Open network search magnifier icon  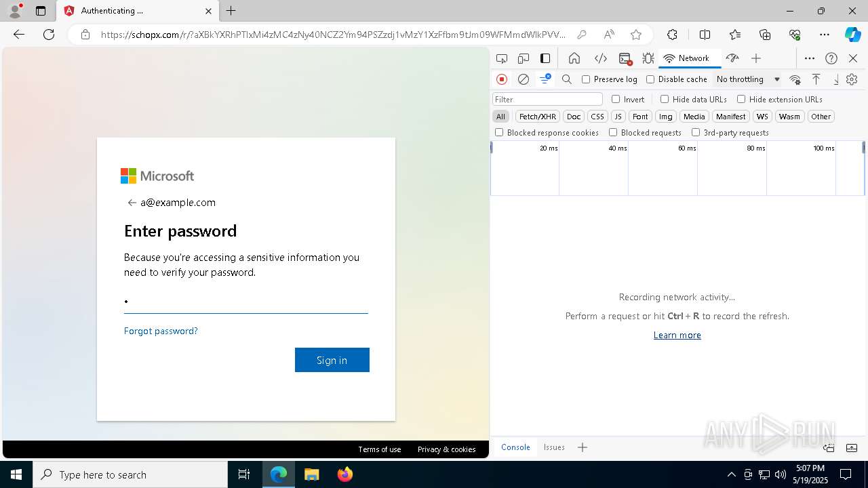pos(567,79)
